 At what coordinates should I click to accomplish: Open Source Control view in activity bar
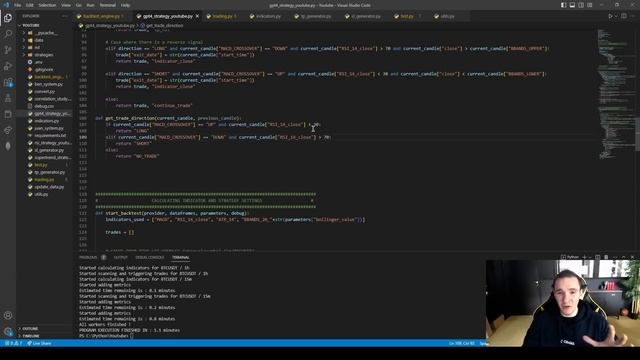pyautogui.click(x=8, y=50)
